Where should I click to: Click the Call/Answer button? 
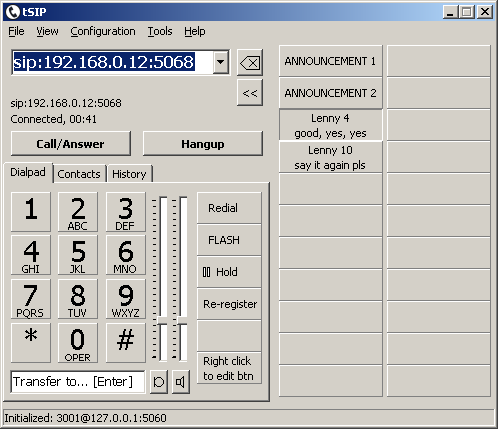[x=71, y=144]
